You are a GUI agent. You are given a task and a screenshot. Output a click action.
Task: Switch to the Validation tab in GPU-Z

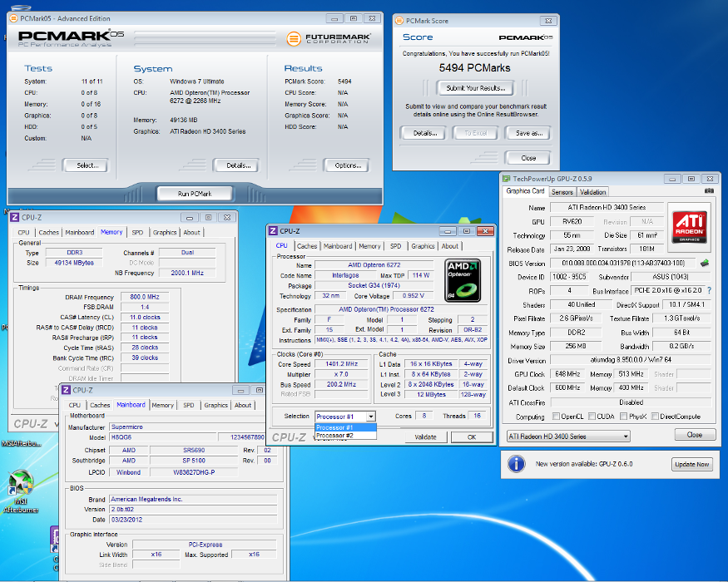[x=593, y=192]
